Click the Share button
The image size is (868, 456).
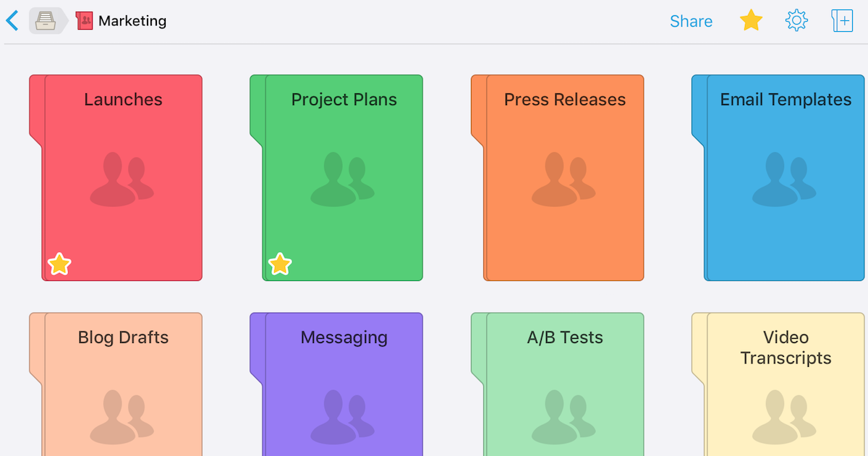[x=691, y=22]
